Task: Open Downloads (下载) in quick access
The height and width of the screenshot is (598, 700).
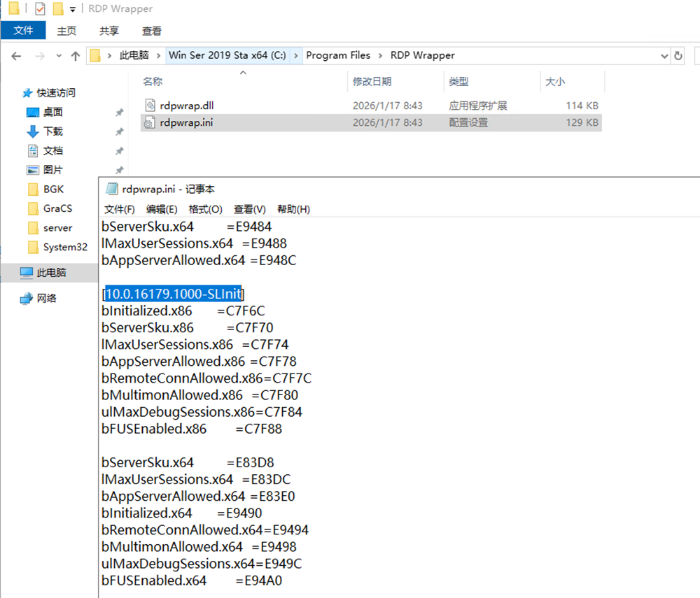Action: click(x=52, y=131)
